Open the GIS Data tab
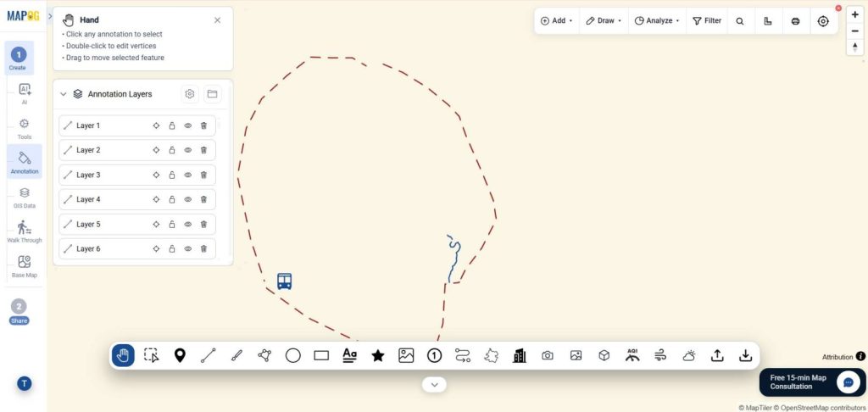 coord(25,198)
